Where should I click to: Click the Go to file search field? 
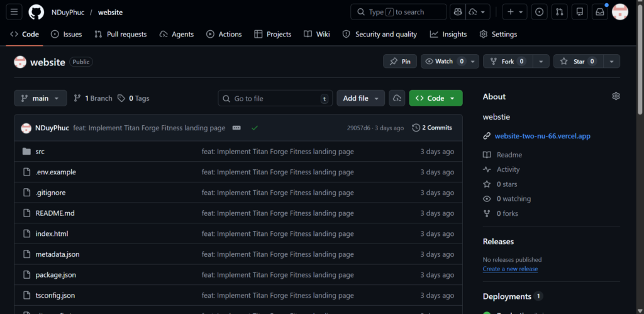[x=275, y=98]
